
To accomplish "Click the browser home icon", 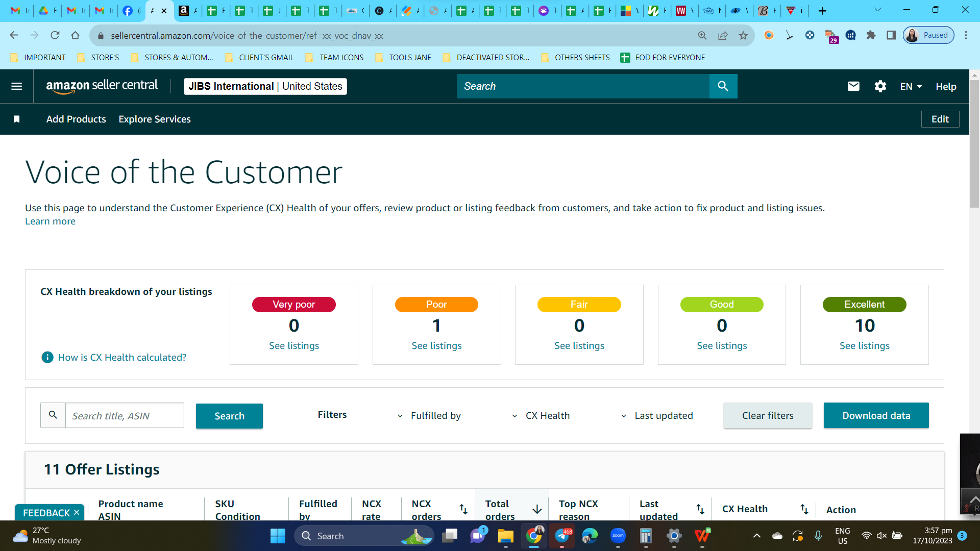I will click(75, 35).
